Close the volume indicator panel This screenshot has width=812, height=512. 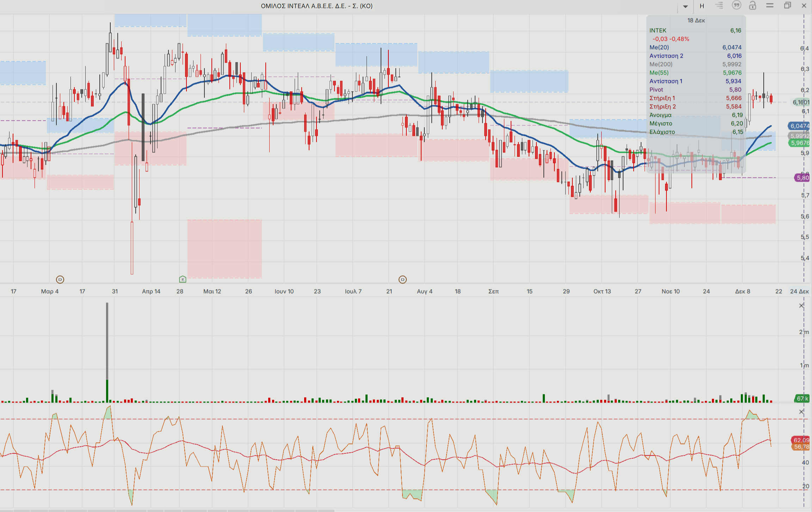pyautogui.click(x=801, y=306)
